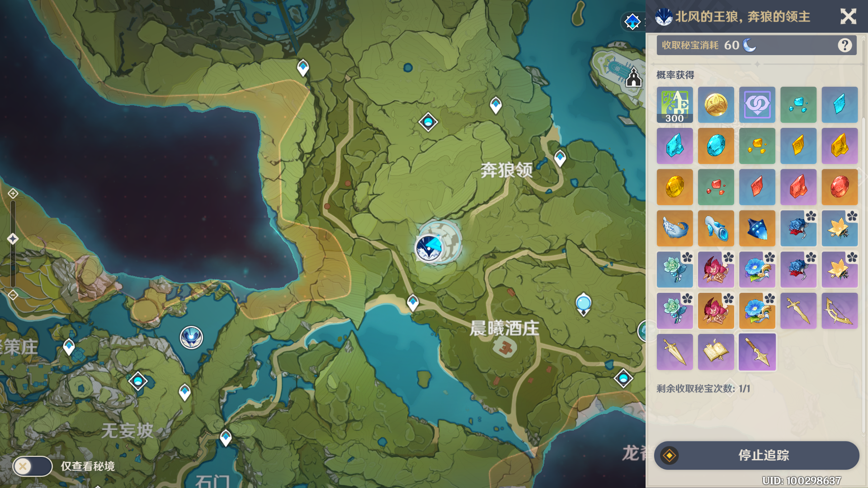
Task: Select the yellow topaz gemstone on orange tile
Action: [x=675, y=187]
